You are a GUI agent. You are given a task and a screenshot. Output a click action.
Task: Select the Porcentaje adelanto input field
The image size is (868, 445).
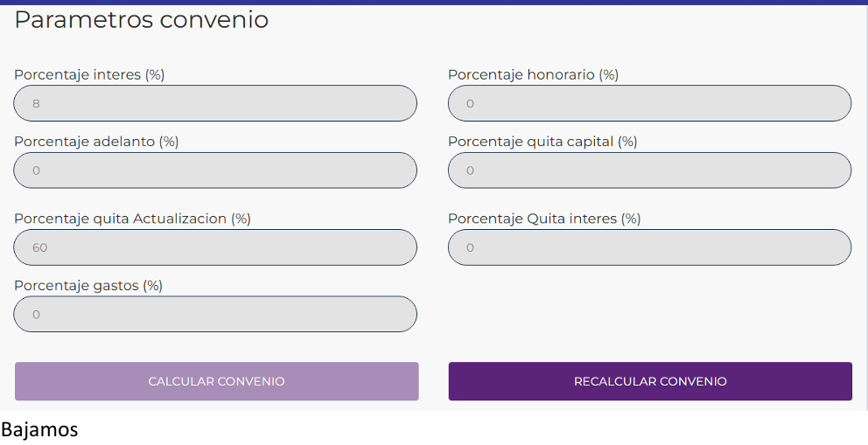click(x=215, y=170)
